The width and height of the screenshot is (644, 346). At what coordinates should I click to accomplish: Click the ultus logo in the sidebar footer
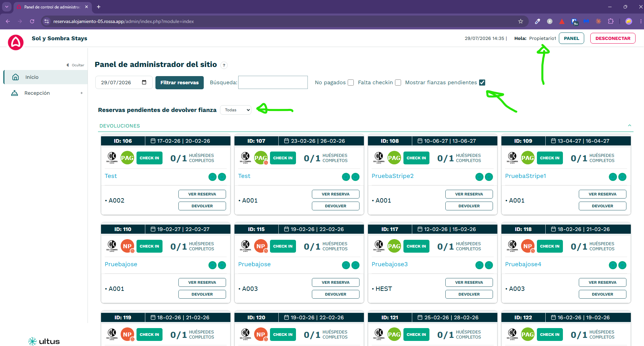44,341
